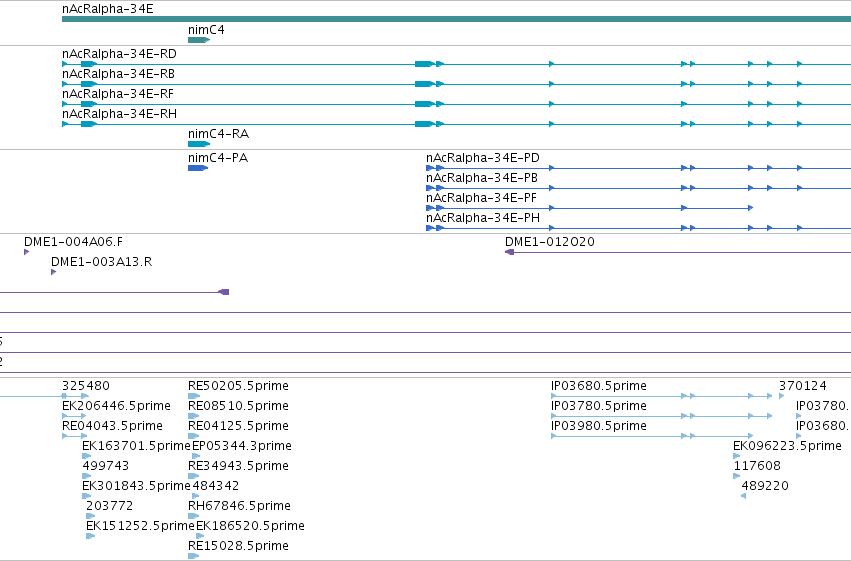Click EST label 117608
This screenshot has height=561, width=851.
tap(757, 466)
